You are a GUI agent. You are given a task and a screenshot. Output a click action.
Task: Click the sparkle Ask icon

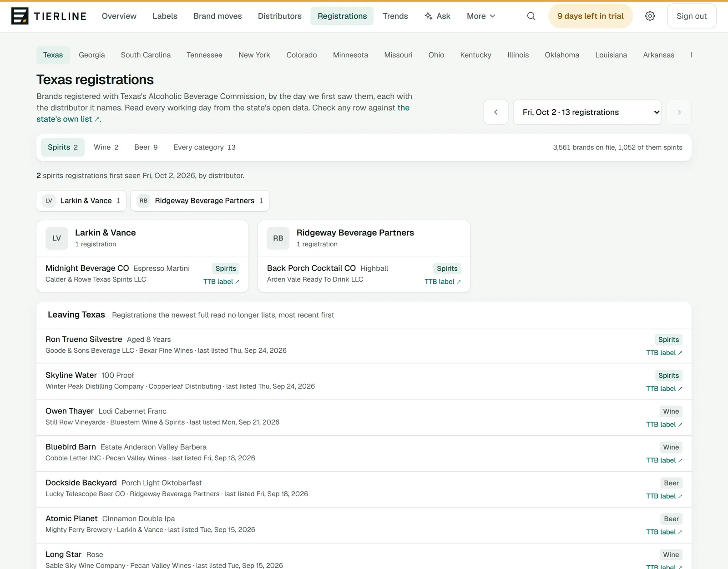coord(428,16)
